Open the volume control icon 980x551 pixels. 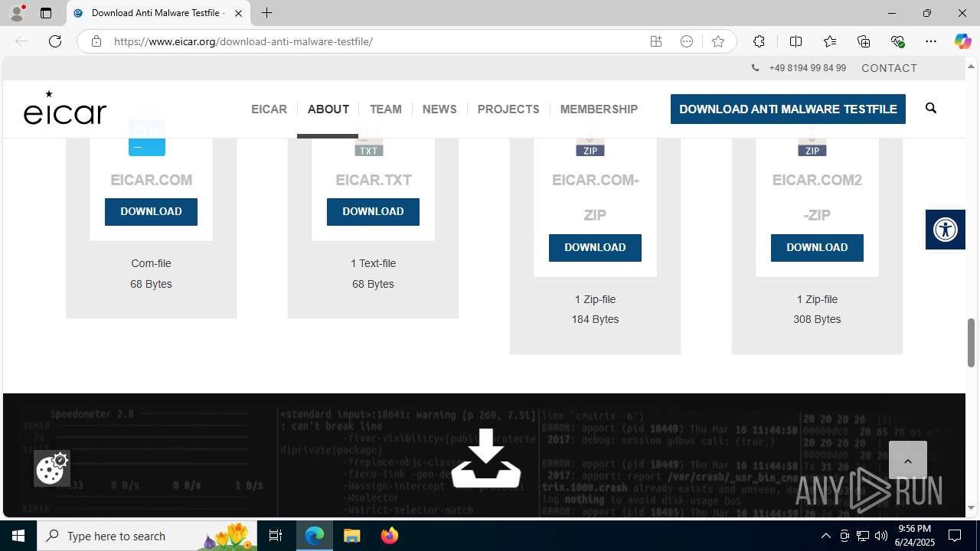(x=881, y=536)
